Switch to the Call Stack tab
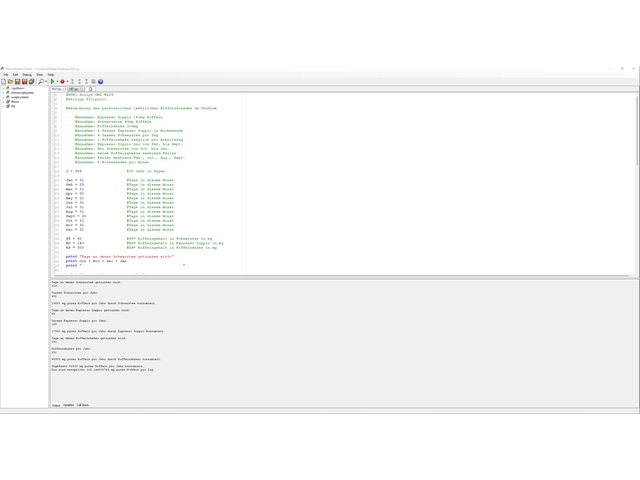640x480 pixels. coord(83,405)
